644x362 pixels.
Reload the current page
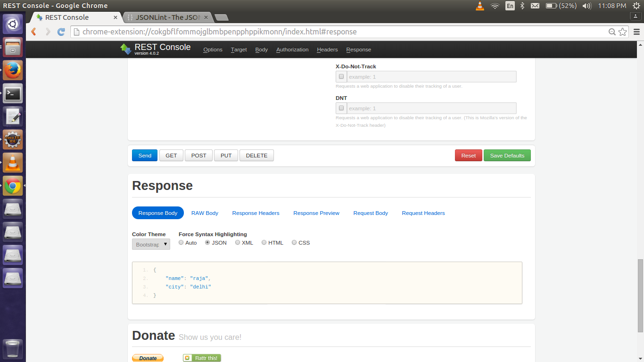pyautogui.click(x=60, y=32)
